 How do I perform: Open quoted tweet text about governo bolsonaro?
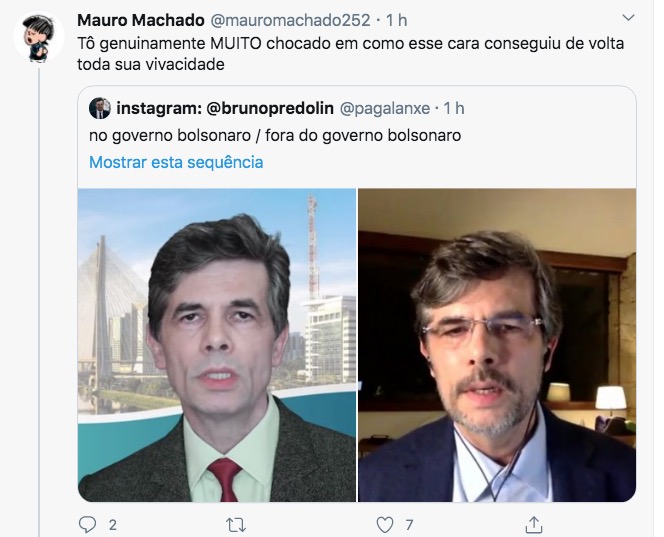275,136
